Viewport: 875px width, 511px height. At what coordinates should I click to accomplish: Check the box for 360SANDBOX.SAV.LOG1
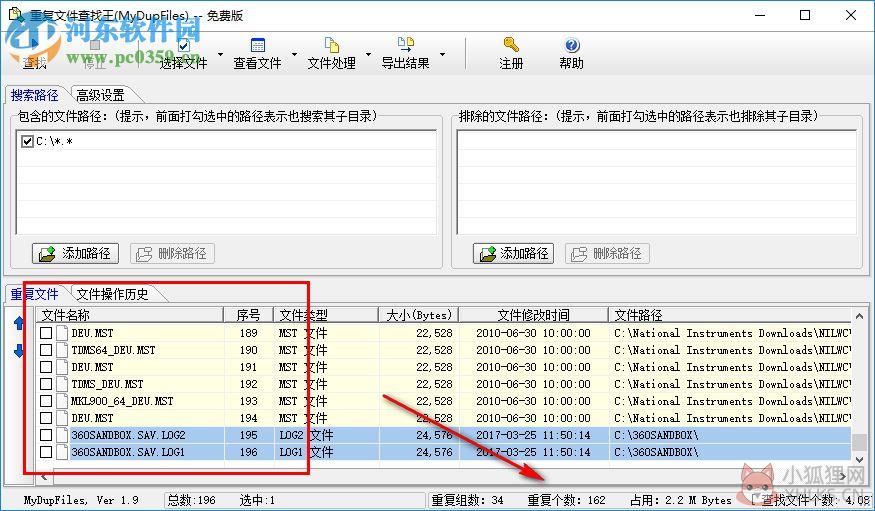pyautogui.click(x=46, y=452)
